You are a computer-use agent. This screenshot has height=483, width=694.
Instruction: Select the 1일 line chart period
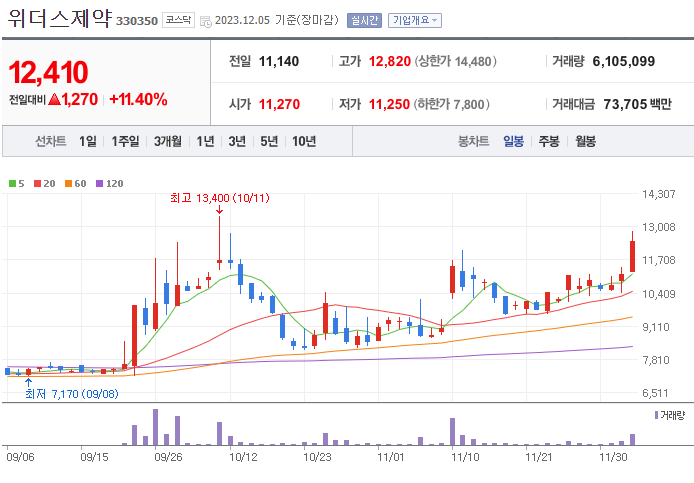(88, 141)
